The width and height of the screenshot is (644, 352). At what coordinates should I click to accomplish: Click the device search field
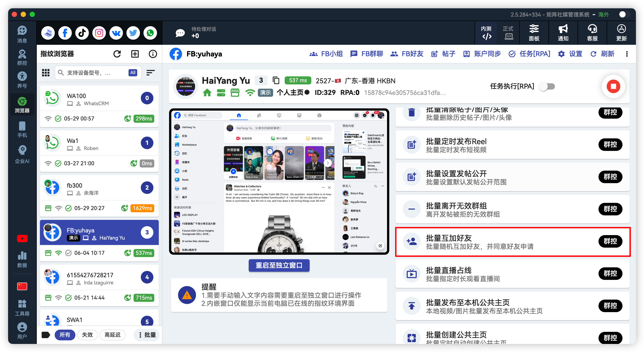(x=98, y=73)
